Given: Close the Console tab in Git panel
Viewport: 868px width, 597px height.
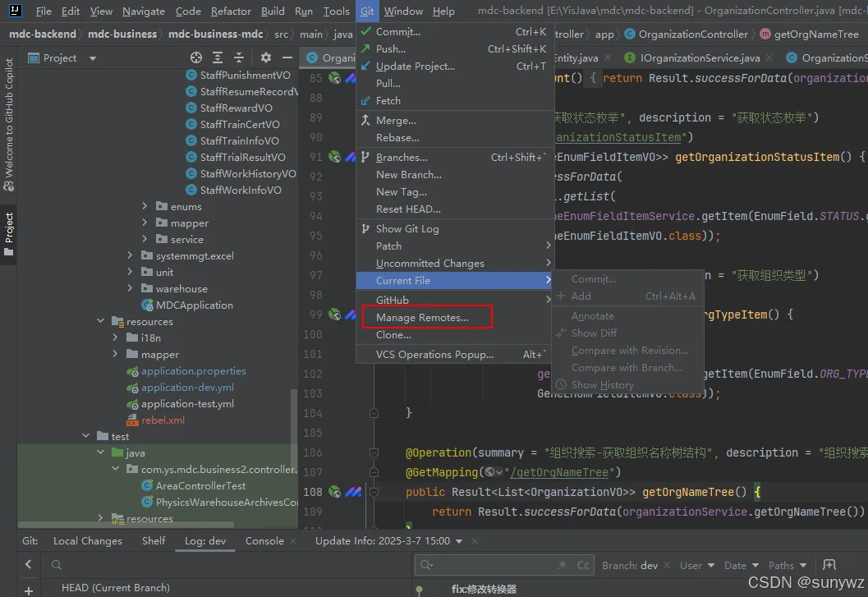Looking at the screenshot, I should click(x=293, y=542).
